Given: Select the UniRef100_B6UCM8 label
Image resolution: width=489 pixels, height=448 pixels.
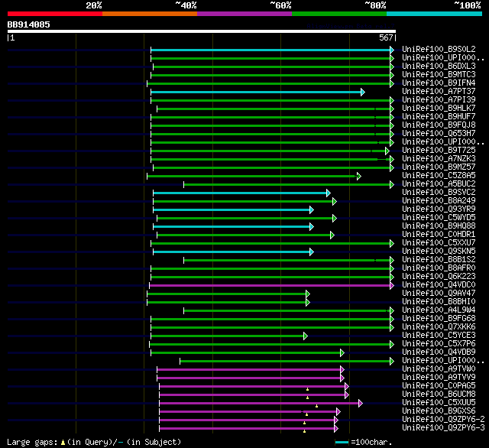Looking at the screenshot, I should coord(439,394).
